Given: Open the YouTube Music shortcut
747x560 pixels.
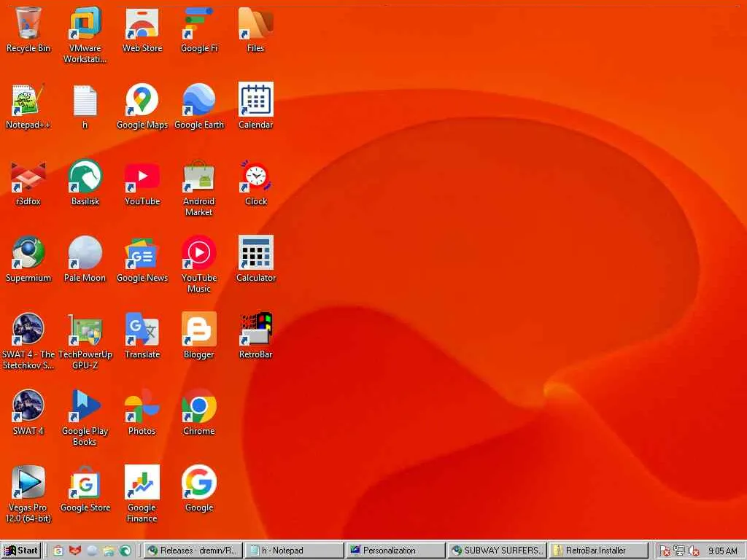Looking at the screenshot, I should 199,265.
